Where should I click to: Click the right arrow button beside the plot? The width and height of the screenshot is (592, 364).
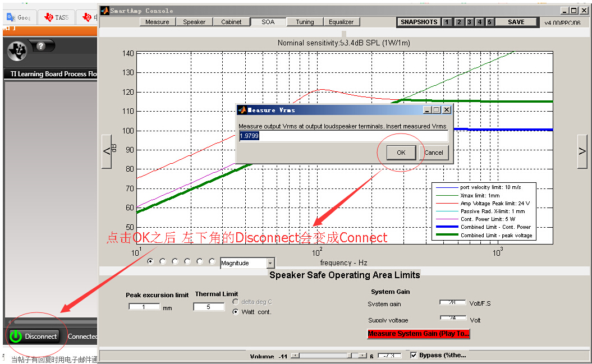582,151
